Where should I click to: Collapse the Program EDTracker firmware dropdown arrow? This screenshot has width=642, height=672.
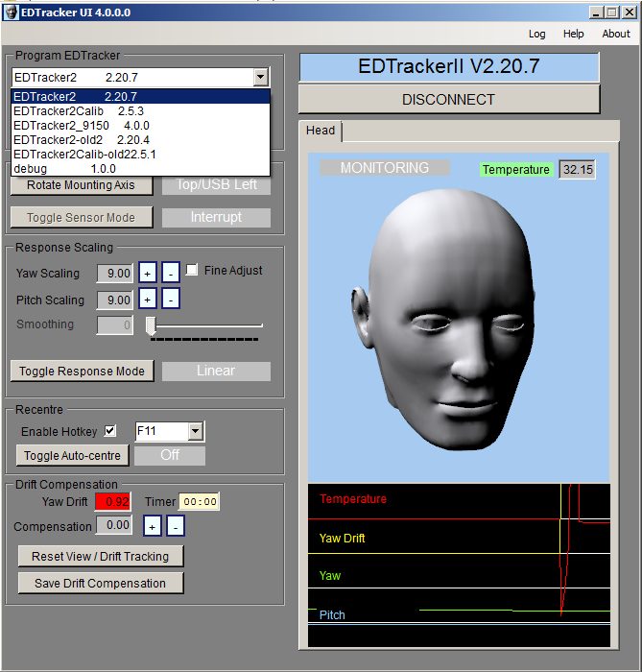pyautogui.click(x=260, y=77)
